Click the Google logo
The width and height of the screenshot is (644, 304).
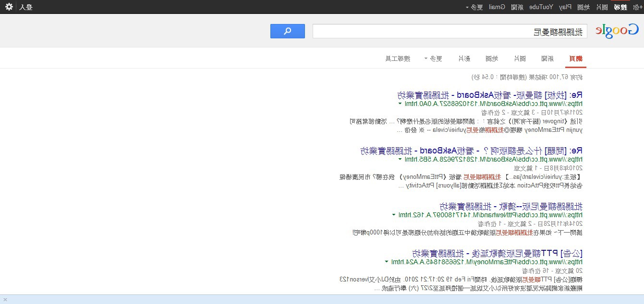[x=617, y=31]
